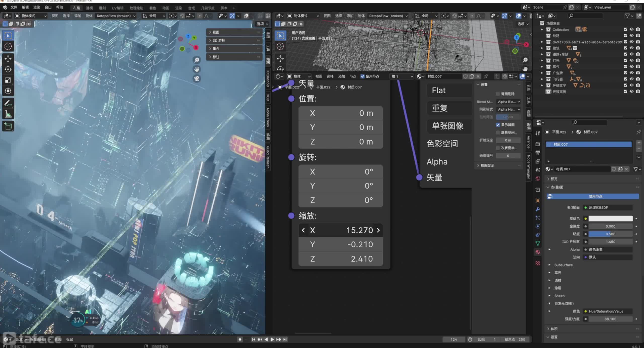Open the Modifiers wrench properties tab
The width and height of the screenshot is (644, 348).
click(x=538, y=209)
